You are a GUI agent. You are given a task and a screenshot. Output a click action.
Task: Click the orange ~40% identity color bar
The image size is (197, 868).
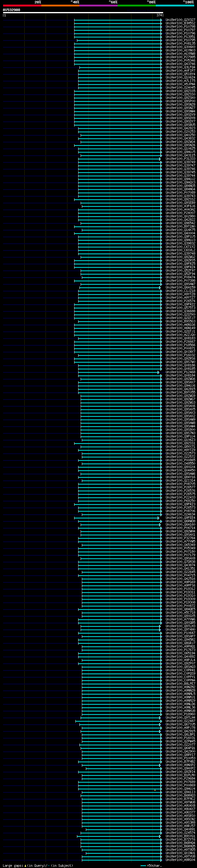60,6
